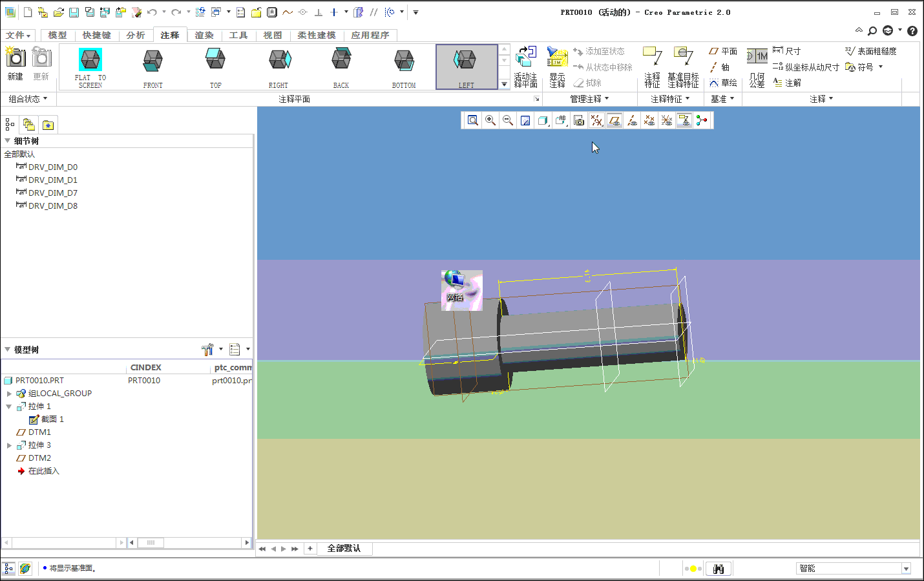Select the FRONT annotation plane
This screenshot has width=924, height=581.
click(x=153, y=67)
